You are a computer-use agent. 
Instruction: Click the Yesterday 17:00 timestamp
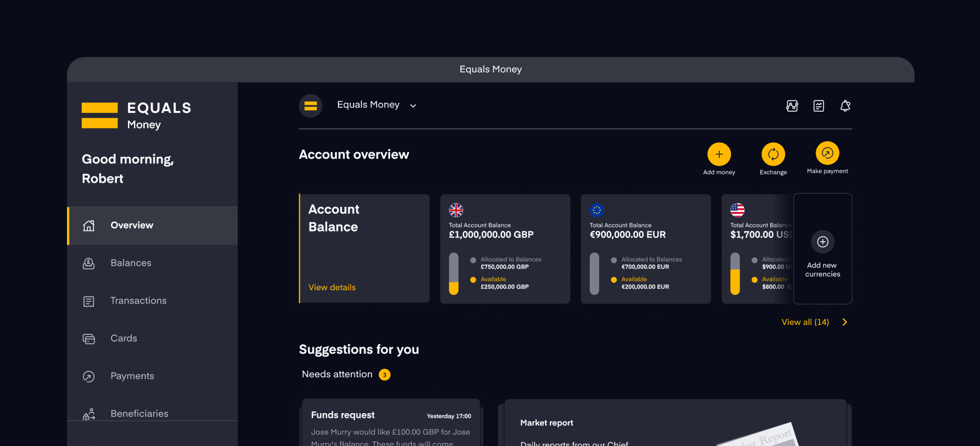[x=449, y=416]
